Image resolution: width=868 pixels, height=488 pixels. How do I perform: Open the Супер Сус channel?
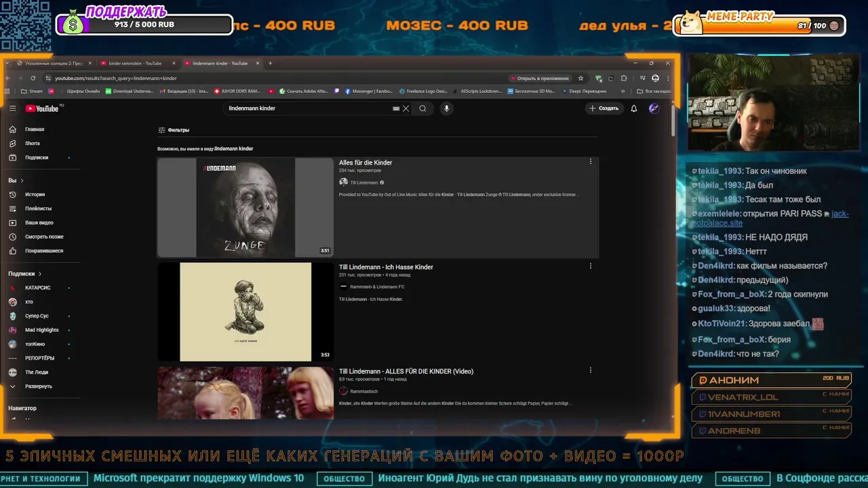(x=38, y=316)
